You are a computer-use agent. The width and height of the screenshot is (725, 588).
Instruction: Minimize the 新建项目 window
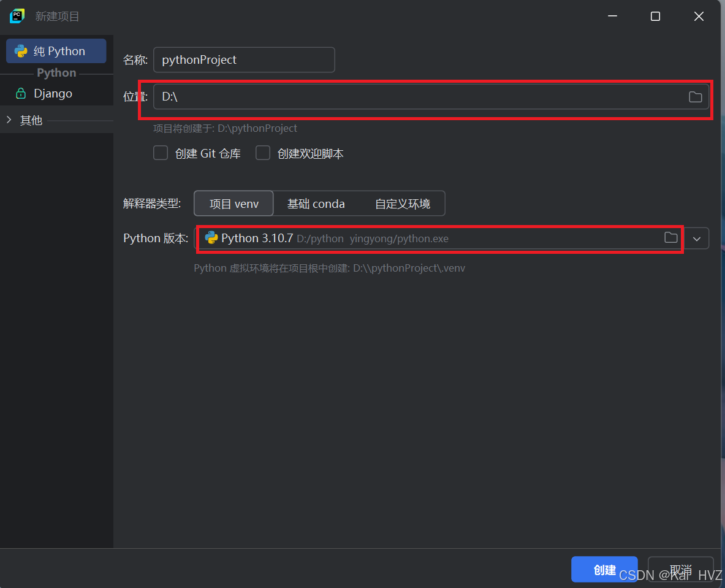(613, 16)
